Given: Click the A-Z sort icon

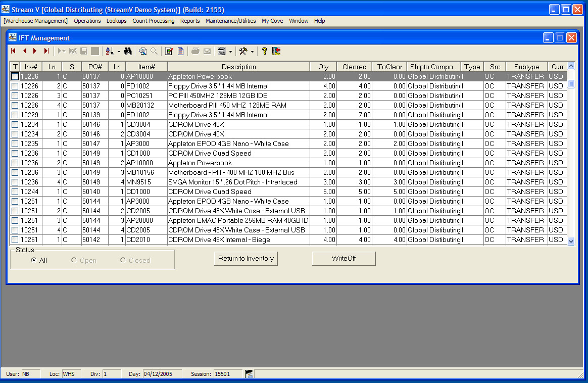Looking at the screenshot, I should click(x=110, y=51).
